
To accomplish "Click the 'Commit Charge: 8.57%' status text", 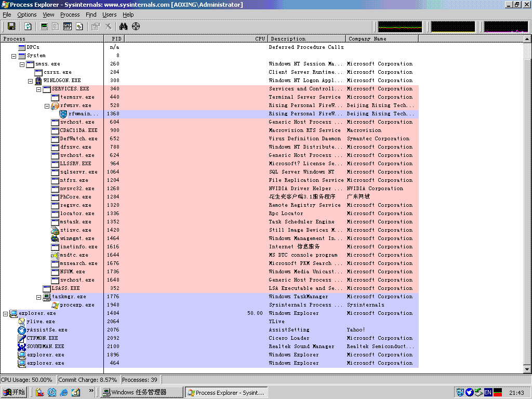I will (87, 380).
